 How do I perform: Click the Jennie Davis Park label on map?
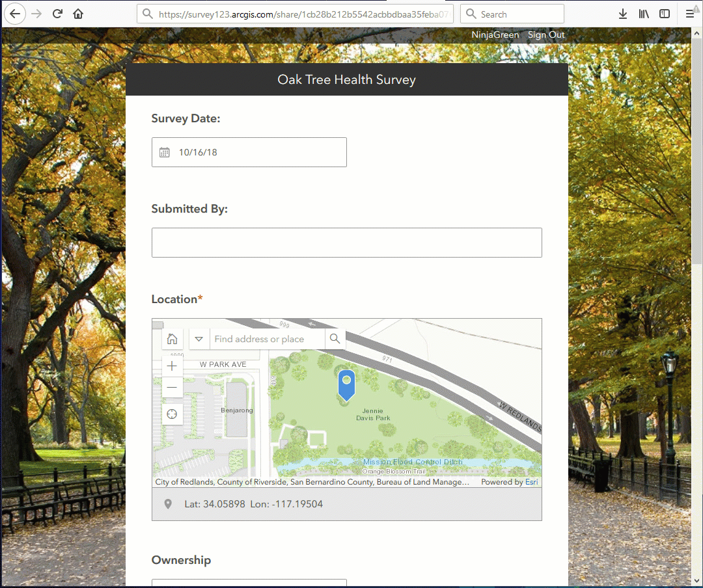[373, 414]
